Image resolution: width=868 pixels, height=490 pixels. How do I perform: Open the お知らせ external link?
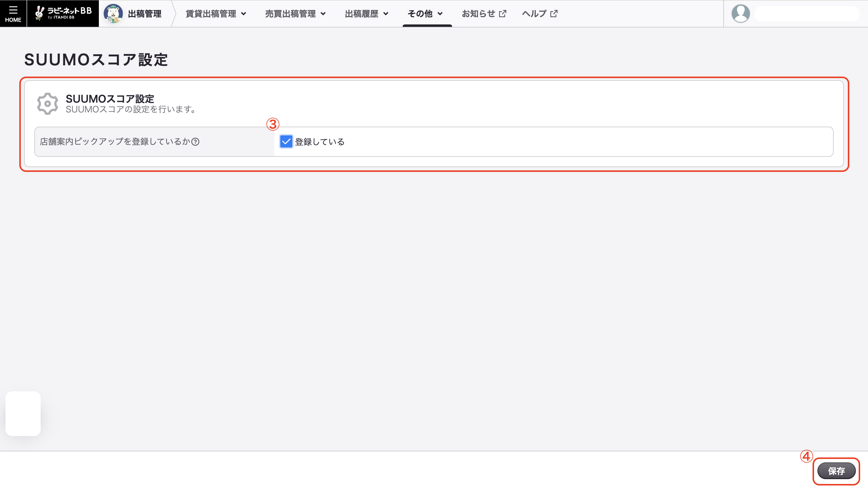coord(484,14)
